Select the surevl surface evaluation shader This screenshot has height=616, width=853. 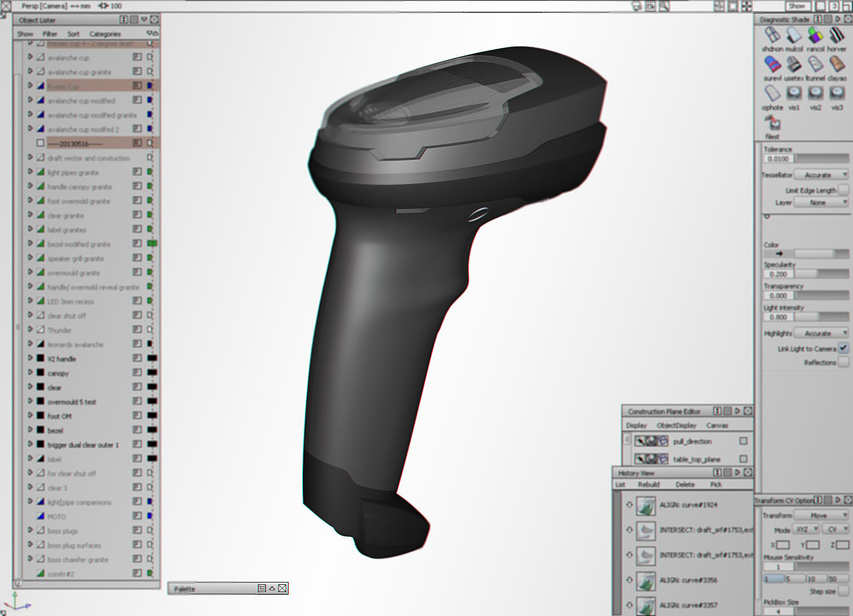click(x=772, y=64)
